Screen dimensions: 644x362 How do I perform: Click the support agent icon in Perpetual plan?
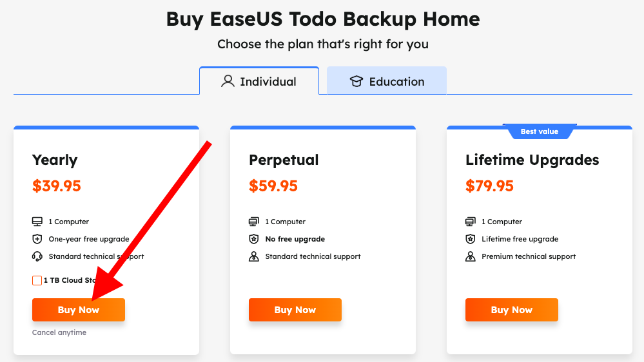[254, 256]
